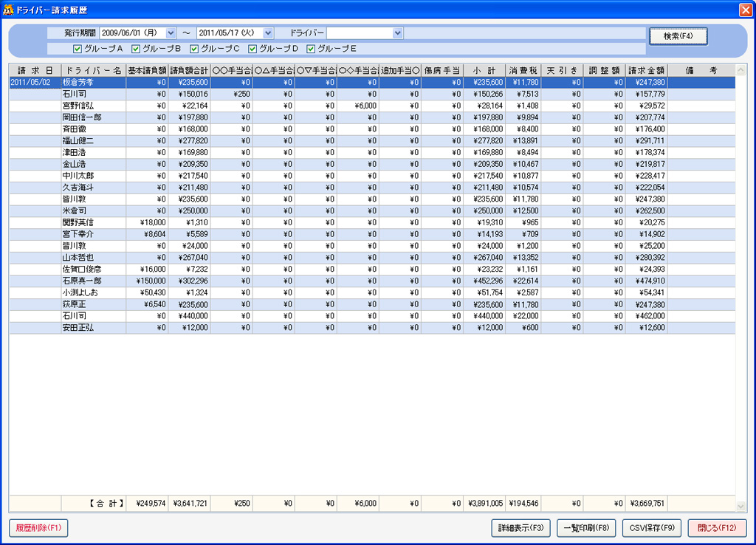Select row for driver 中川太郎
The width and height of the screenshot is (756, 545).
pos(372,176)
